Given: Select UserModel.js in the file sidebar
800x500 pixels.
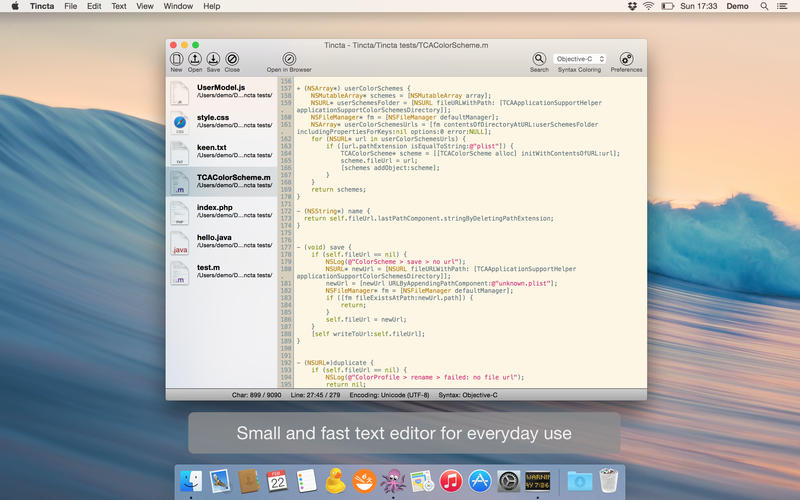Looking at the screenshot, I should (221, 92).
